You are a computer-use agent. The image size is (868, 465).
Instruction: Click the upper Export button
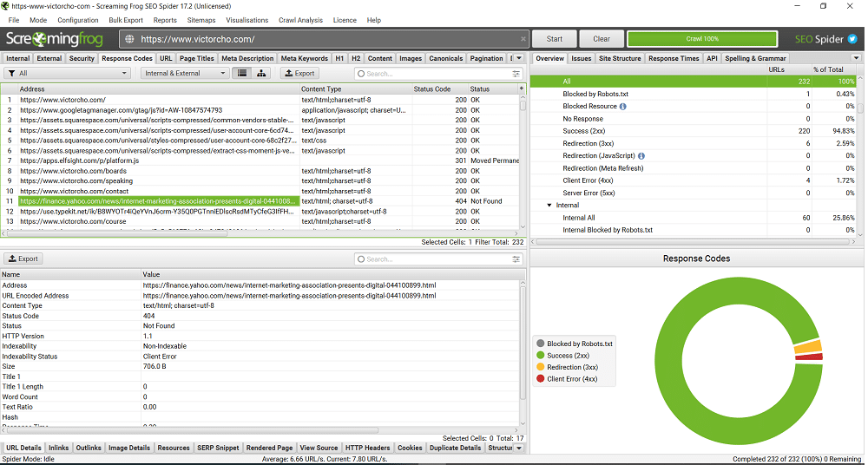click(299, 73)
